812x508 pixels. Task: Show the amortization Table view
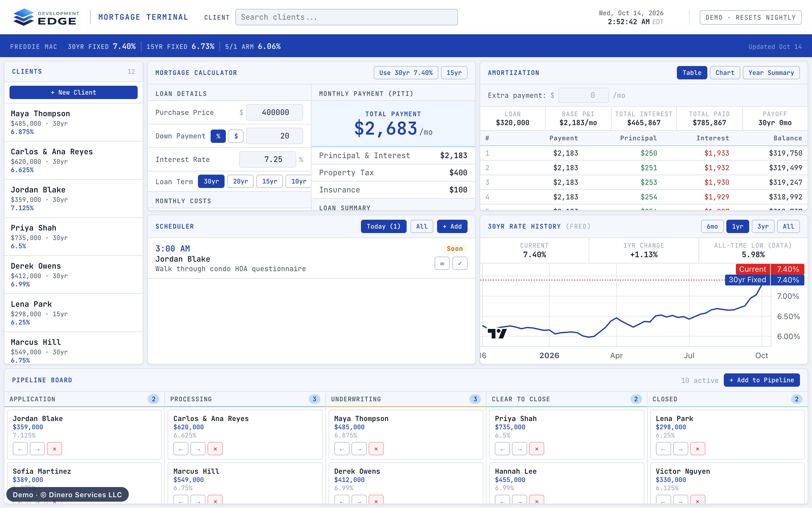[692, 73]
